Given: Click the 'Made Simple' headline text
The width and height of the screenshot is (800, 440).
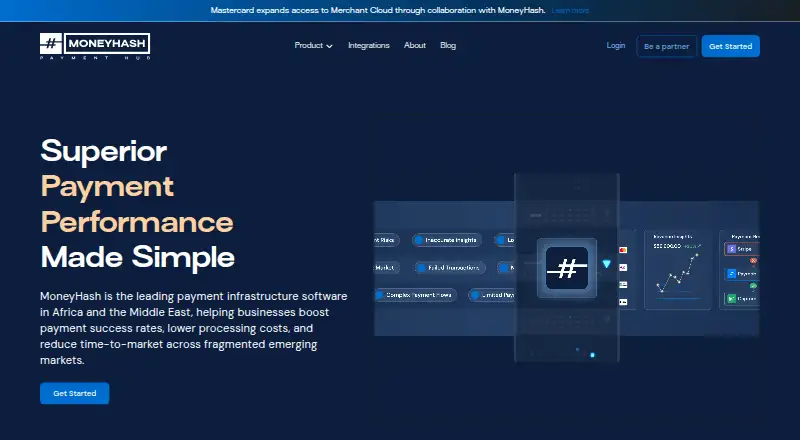Looking at the screenshot, I should pyautogui.click(x=137, y=257).
